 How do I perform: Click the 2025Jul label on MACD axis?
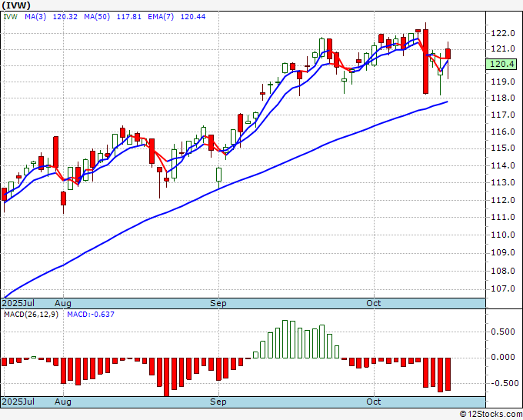coord(18,402)
